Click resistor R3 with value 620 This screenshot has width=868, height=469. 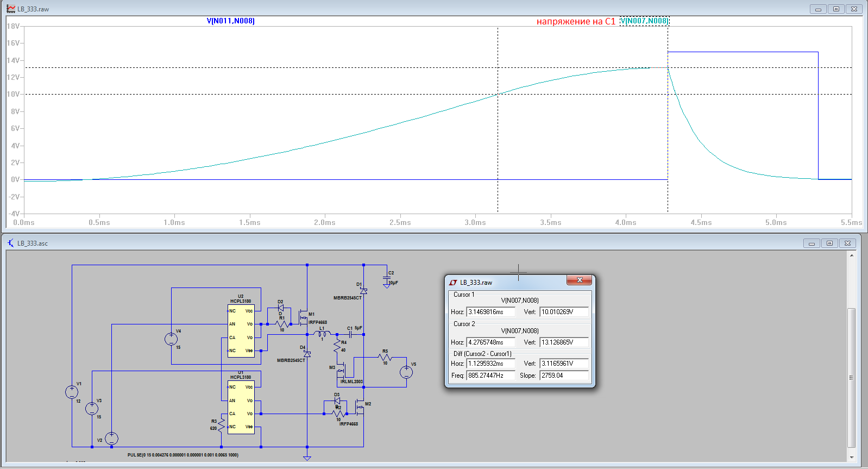pos(221,424)
